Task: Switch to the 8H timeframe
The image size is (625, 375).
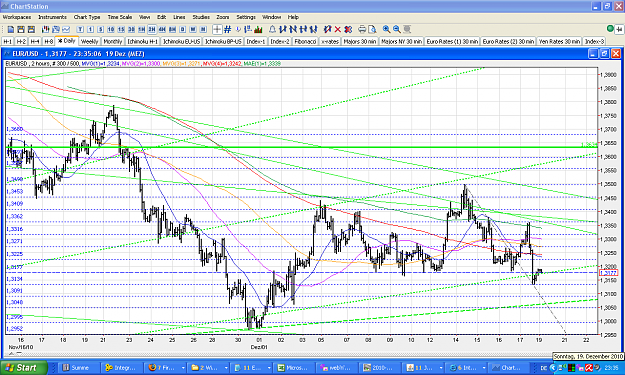Action: coord(172,29)
